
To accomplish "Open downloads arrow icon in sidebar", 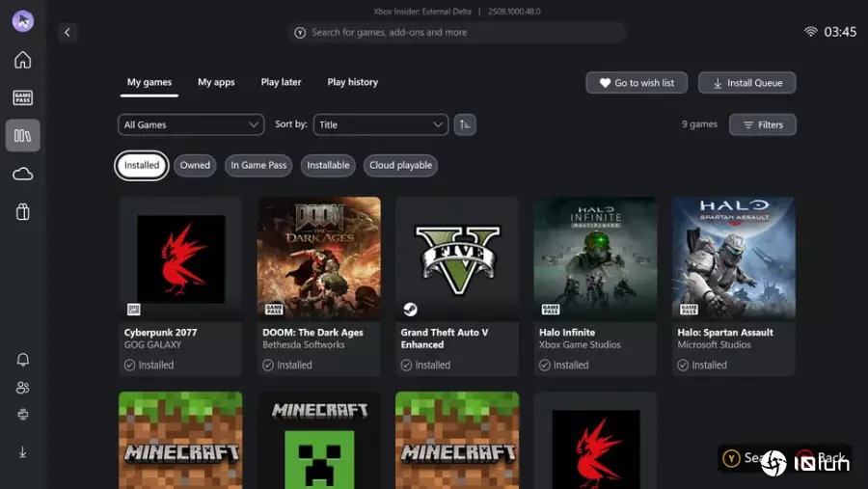I will [x=22, y=451].
